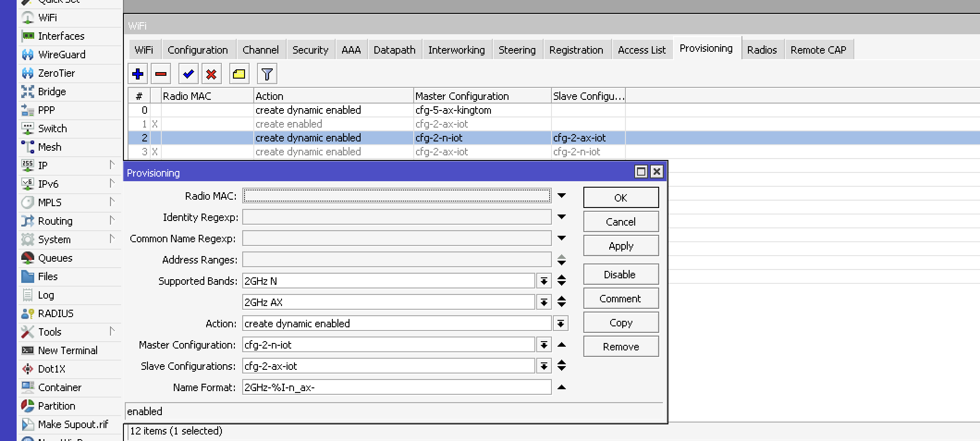Screen dimensions: 980x441
Task: Switch to the Datapath tab
Action: point(394,50)
